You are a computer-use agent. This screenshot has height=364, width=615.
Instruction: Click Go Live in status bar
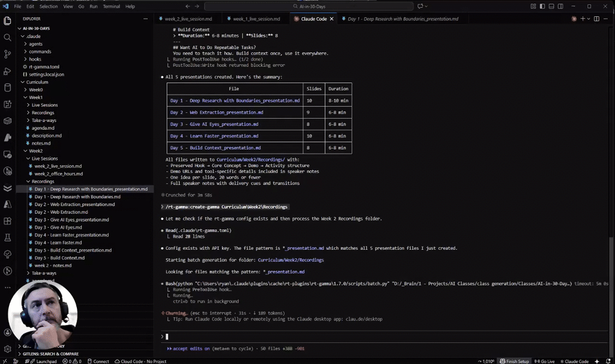click(x=544, y=361)
